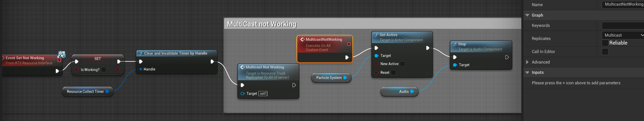Click the Target self input pin
Viewport: 644px width, 121px height.
(242, 94)
